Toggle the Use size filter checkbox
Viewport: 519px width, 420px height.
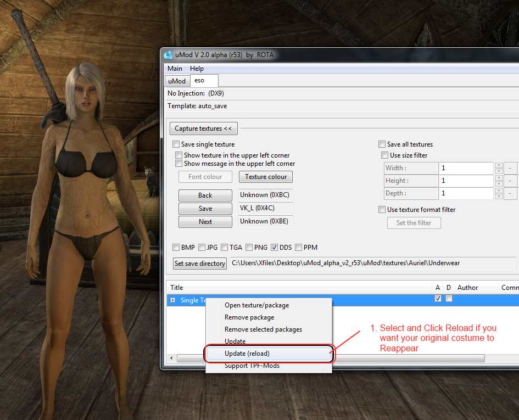click(385, 155)
